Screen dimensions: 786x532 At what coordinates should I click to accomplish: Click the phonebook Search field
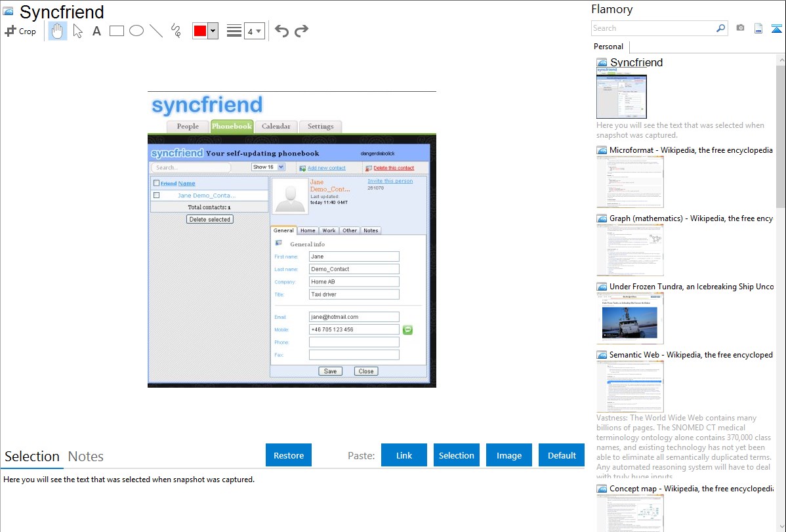(x=191, y=167)
